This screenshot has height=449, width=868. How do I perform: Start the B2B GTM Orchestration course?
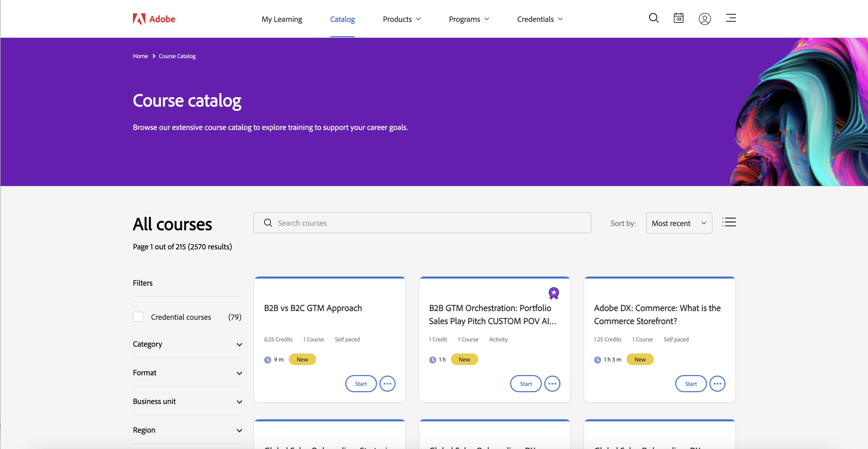526,384
